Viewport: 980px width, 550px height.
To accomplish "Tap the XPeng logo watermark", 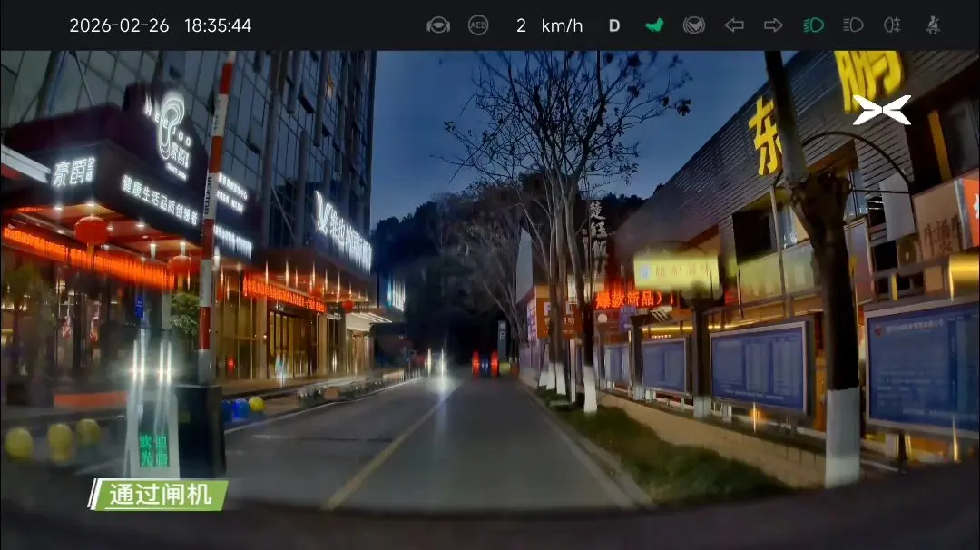I will [x=881, y=110].
